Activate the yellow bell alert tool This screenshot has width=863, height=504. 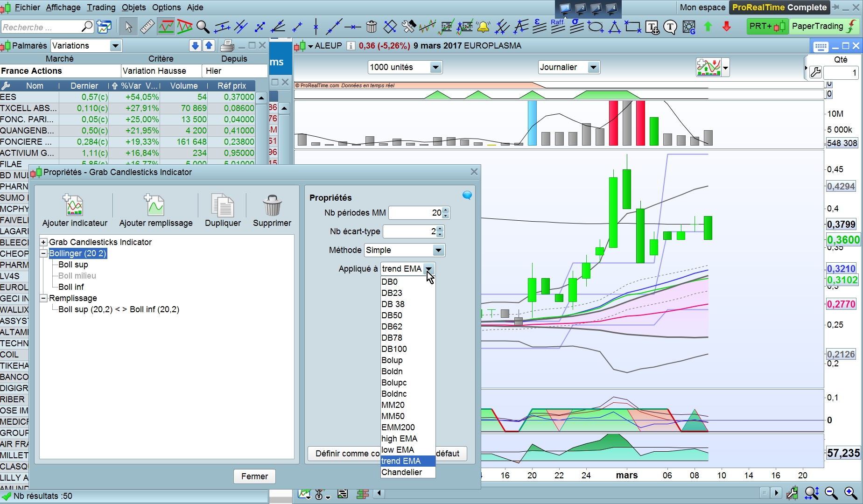click(483, 27)
